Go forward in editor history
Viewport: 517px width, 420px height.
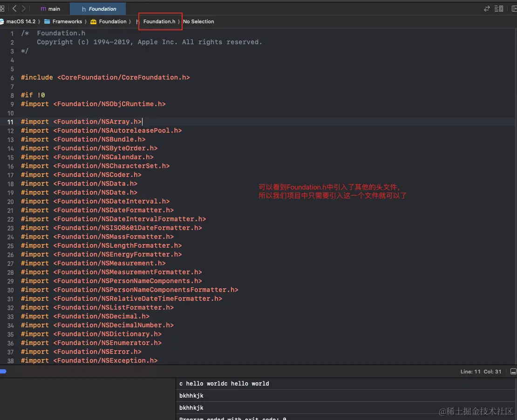pyautogui.click(x=23, y=8)
